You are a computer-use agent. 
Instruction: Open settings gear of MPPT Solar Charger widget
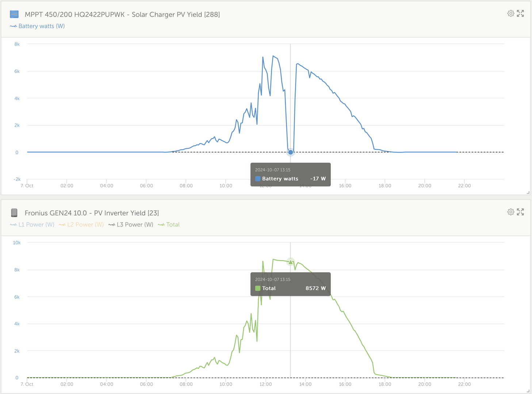coord(510,13)
